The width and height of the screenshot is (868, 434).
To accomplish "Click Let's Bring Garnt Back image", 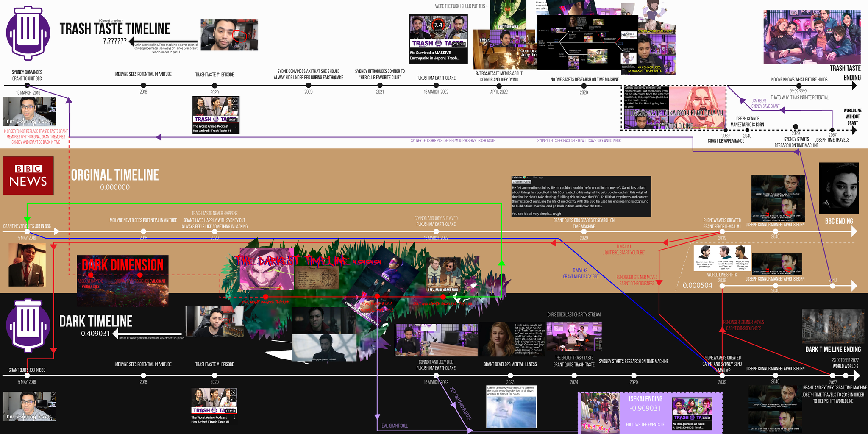I will pos(443,275).
